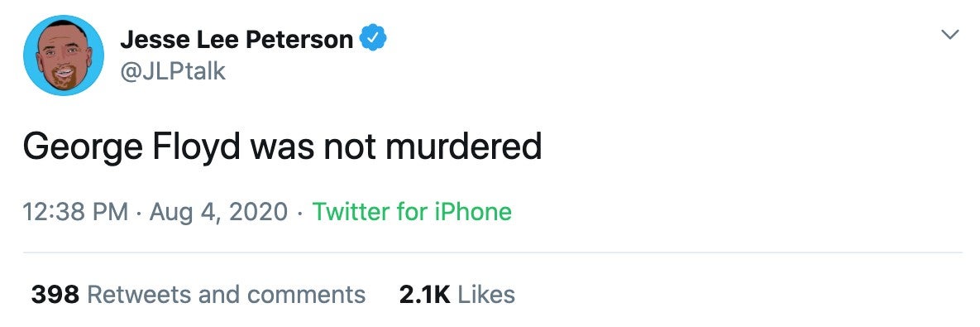View the 2.1K Likes list
This screenshot has height=327, width=980.
click(457, 295)
